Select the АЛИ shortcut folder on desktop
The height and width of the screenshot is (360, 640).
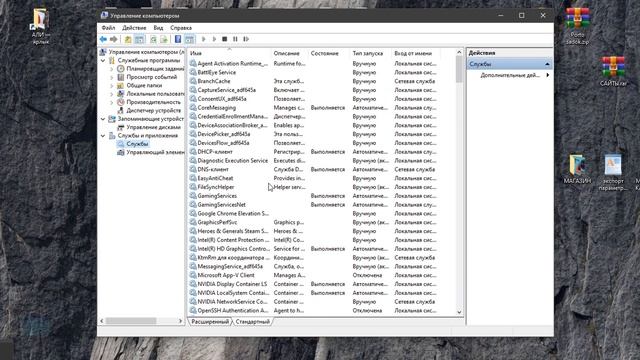[x=40, y=27]
